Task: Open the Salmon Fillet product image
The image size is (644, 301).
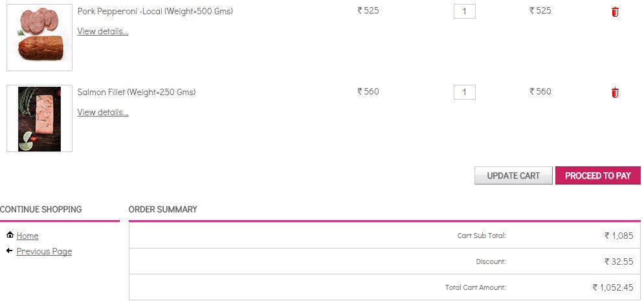Action: point(39,119)
